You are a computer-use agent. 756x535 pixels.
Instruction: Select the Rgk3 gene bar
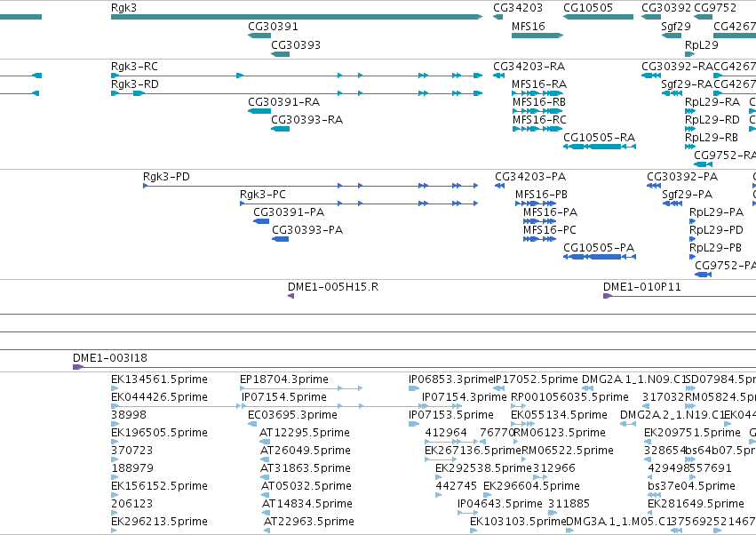(297, 17)
